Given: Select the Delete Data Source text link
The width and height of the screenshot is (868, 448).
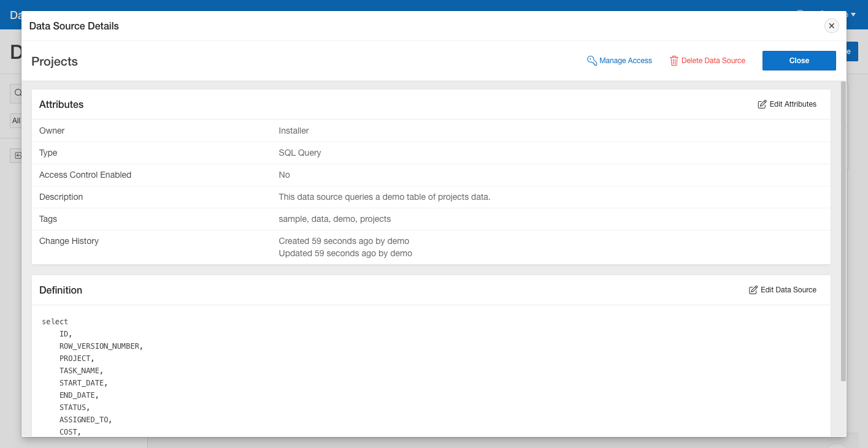Looking at the screenshot, I should (x=713, y=61).
